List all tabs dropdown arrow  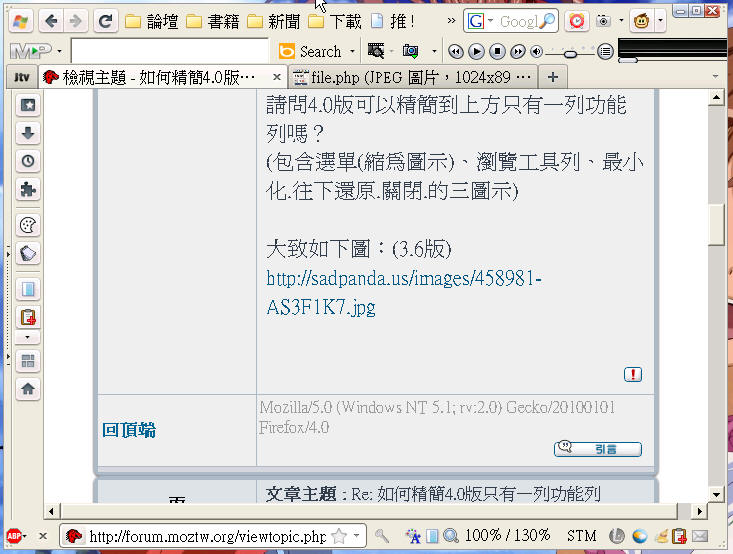click(715, 76)
